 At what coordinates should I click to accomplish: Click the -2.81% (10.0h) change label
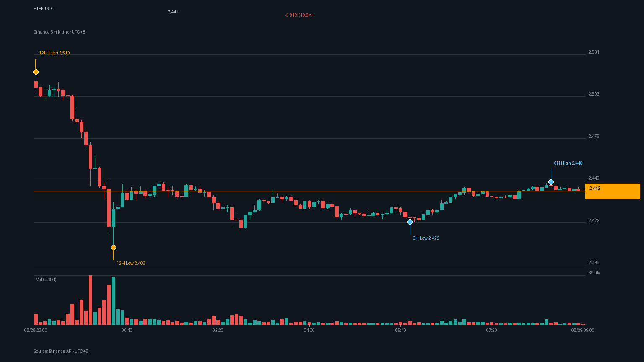click(299, 15)
